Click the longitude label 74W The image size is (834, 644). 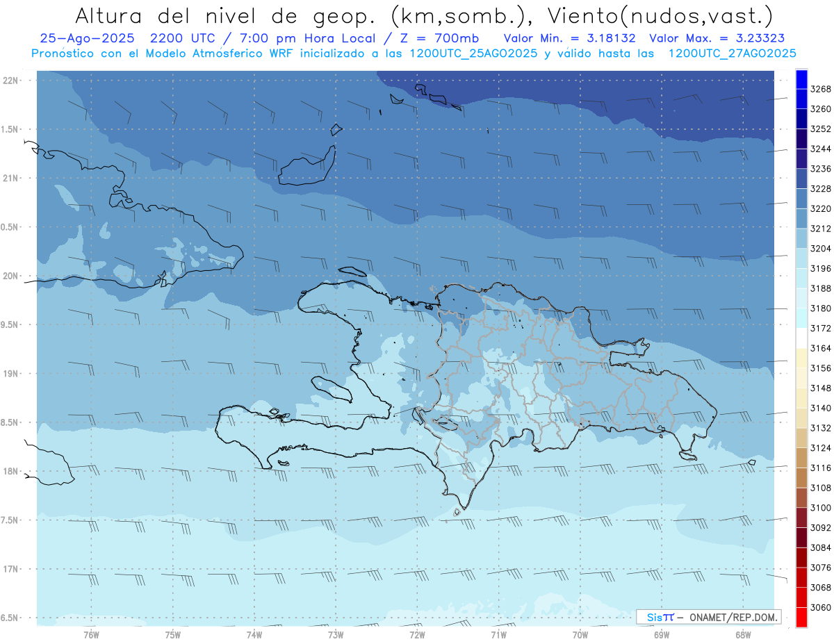click(254, 634)
